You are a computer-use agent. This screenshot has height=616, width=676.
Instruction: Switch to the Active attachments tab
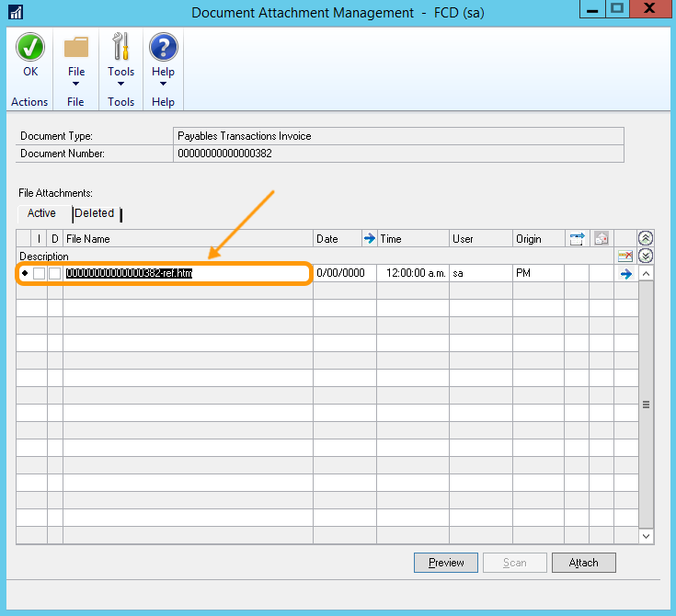coord(41,213)
